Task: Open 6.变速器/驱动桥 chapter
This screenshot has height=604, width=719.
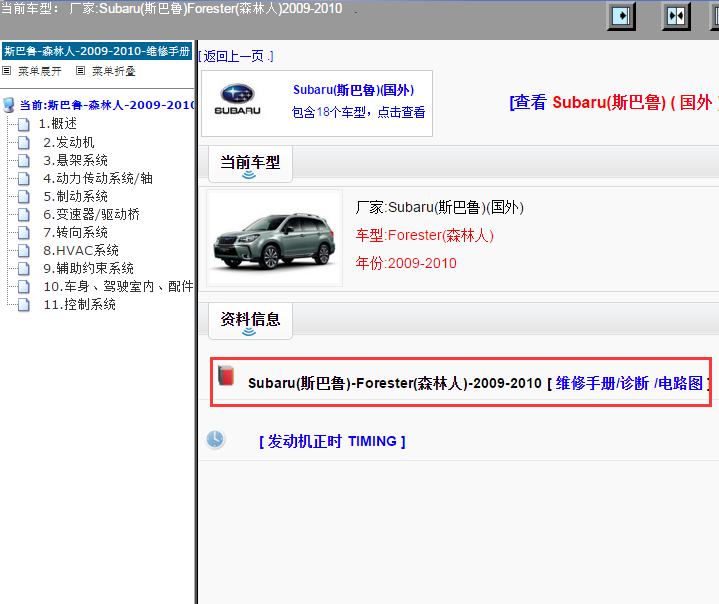Action: click(91, 215)
